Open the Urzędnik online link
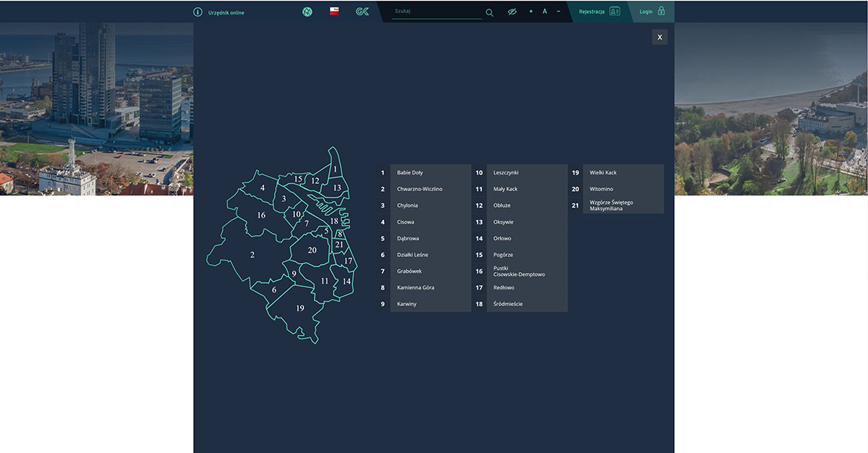This screenshot has width=868, height=453. click(x=226, y=12)
